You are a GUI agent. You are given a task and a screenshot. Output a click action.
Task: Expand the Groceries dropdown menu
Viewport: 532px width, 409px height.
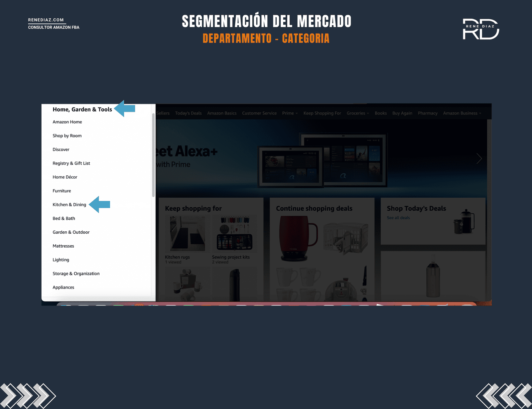pos(358,113)
